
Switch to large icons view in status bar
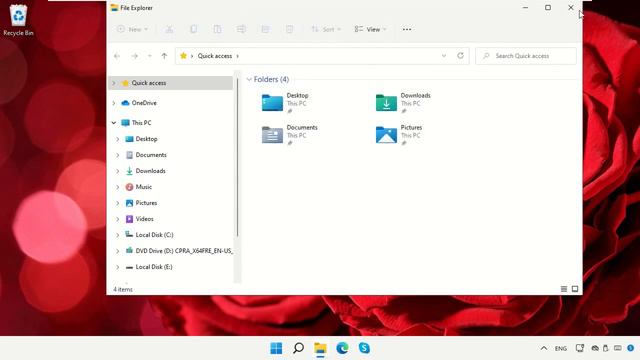tap(575, 289)
